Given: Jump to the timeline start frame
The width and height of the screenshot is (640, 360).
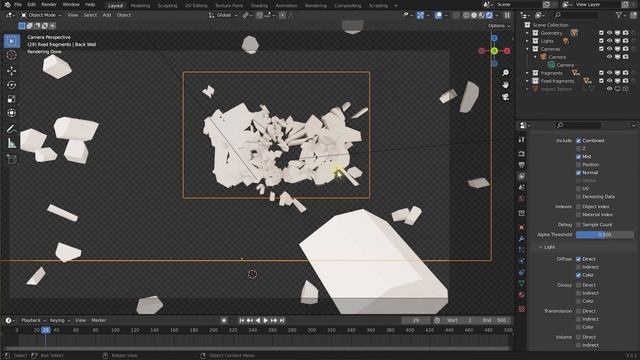Looking at the screenshot, I should click(x=242, y=320).
